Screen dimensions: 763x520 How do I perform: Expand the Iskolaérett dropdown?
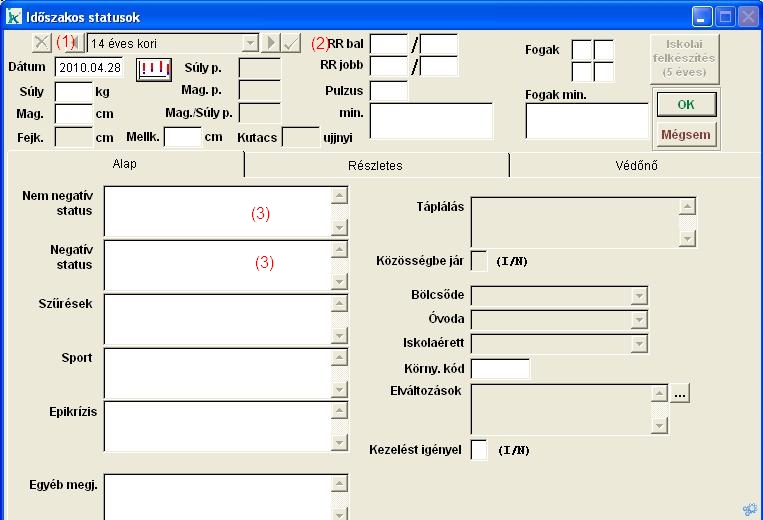pyautogui.click(x=638, y=343)
